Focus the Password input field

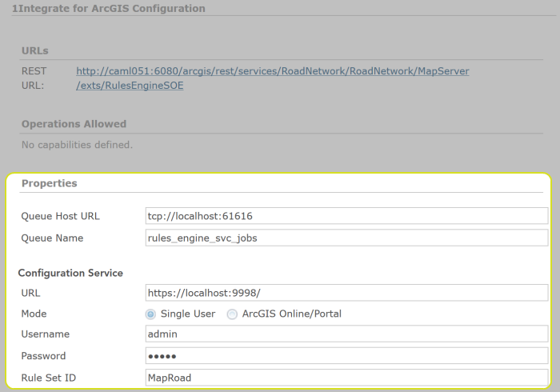(x=346, y=356)
